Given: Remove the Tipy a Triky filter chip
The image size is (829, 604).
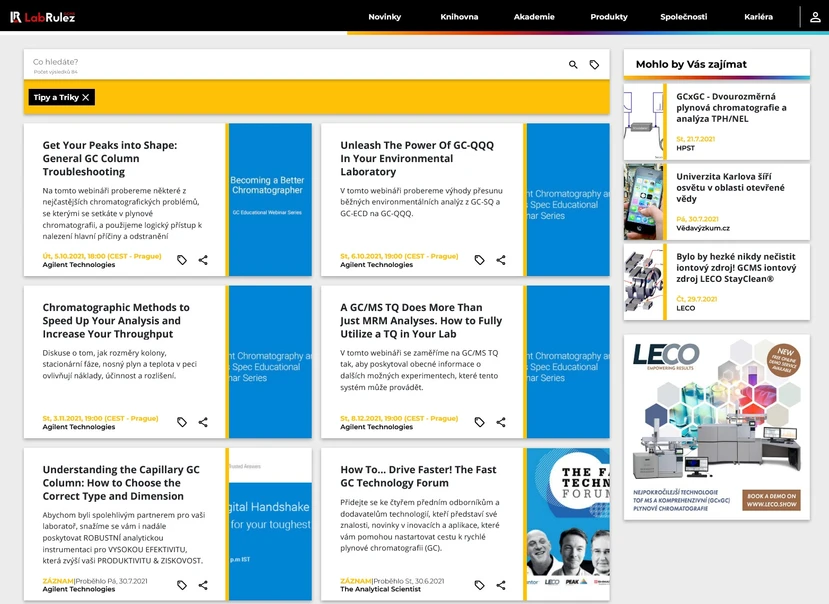Looking at the screenshot, I should pos(87,98).
